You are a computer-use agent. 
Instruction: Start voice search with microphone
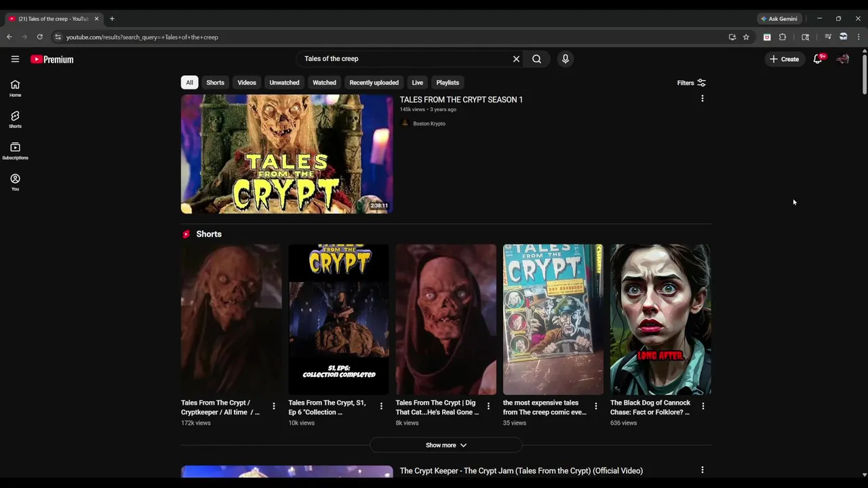pyautogui.click(x=565, y=59)
